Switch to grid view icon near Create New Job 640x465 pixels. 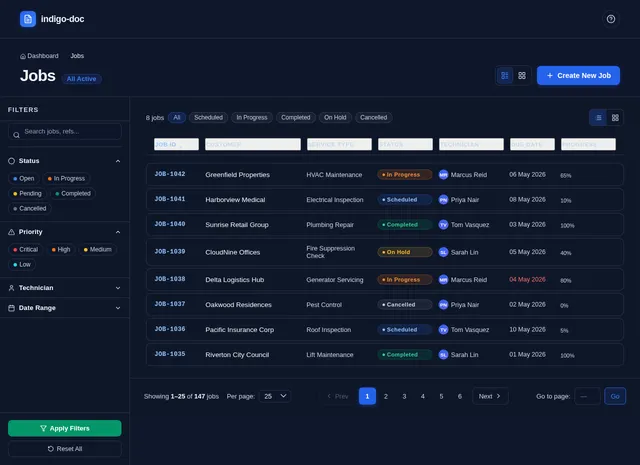click(x=522, y=76)
